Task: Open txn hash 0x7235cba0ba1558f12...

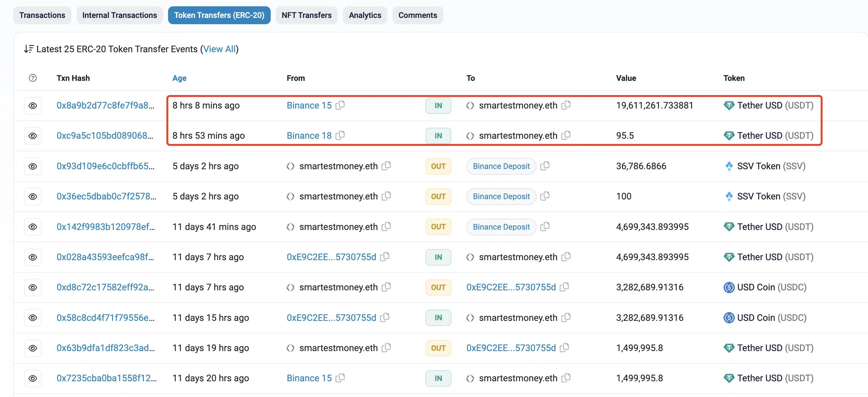Action: (106, 378)
